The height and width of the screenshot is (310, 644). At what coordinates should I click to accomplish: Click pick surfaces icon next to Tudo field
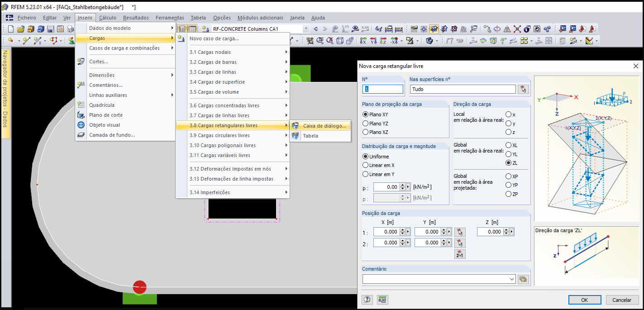tap(523, 89)
